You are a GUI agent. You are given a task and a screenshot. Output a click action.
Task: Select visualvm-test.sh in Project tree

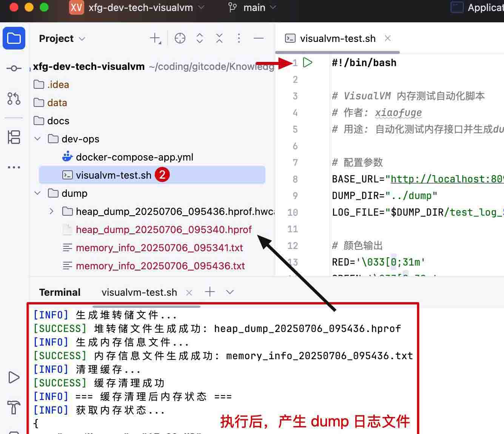152,175
